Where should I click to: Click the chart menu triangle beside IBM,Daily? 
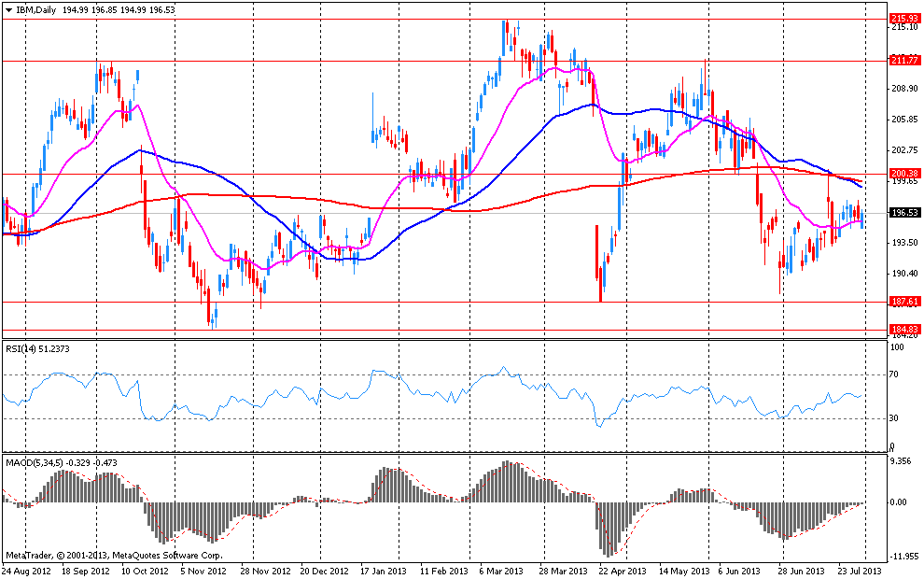point(8,10)
